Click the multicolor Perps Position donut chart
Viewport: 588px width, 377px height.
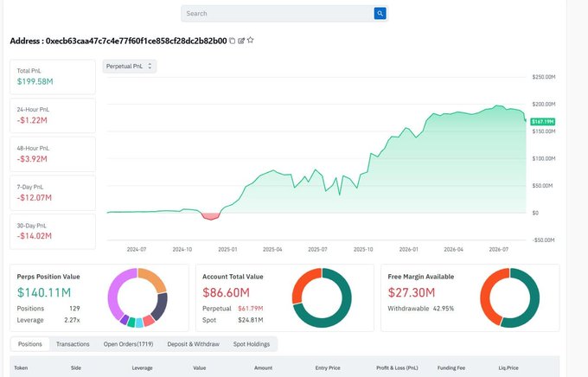[x=137, y=297]
